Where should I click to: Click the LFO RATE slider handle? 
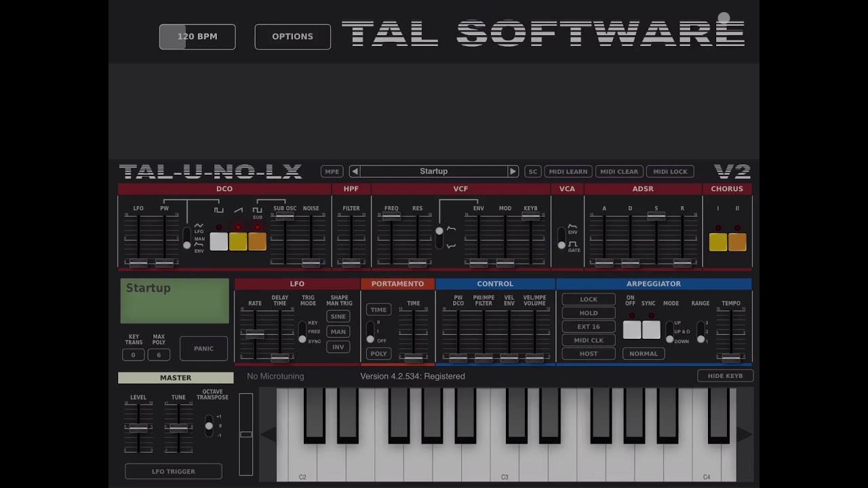(255, 334)
